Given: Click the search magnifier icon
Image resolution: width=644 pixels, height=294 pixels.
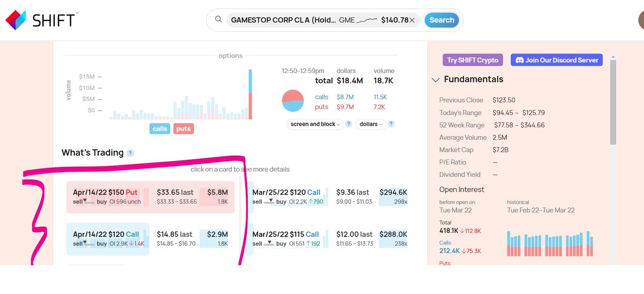Looking at the screenshot, I should point(218,20).
